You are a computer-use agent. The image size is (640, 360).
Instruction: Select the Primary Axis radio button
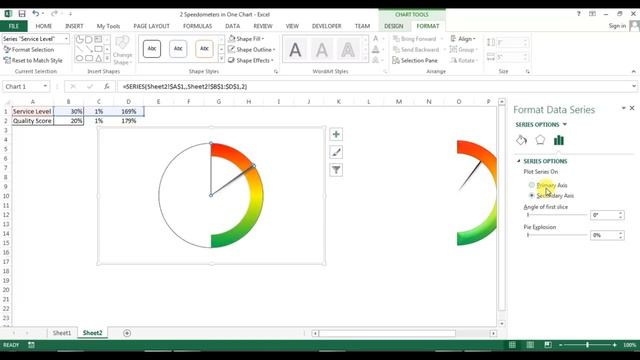click(x=531, y=185)
